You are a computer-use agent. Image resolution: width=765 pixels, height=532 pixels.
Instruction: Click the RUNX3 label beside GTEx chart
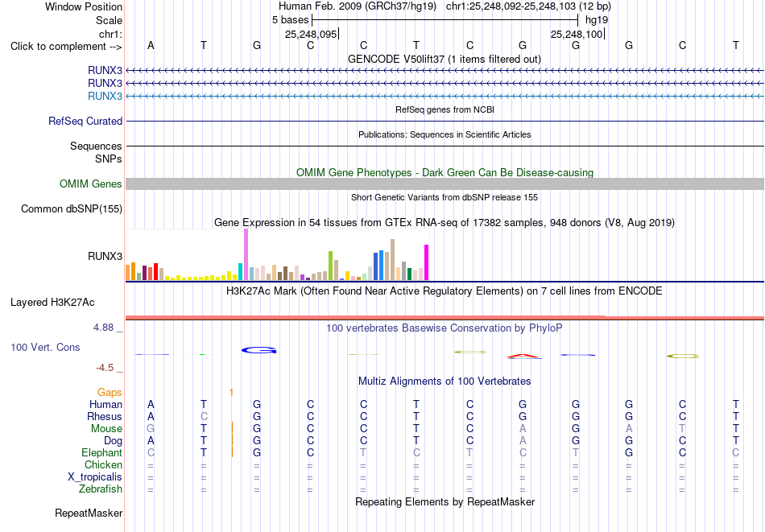click(x=105, y=256)
